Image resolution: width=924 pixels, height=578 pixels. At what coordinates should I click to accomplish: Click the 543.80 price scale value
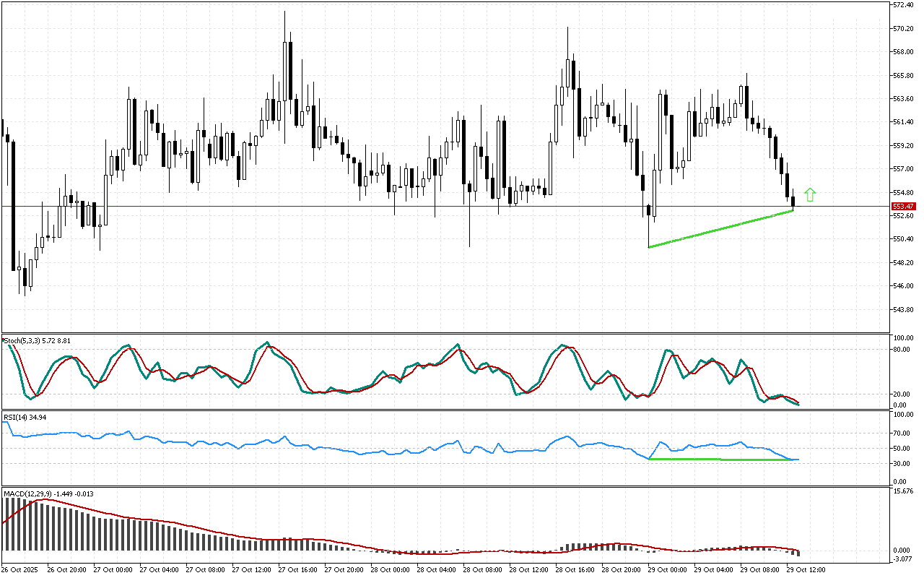[903, 310]
